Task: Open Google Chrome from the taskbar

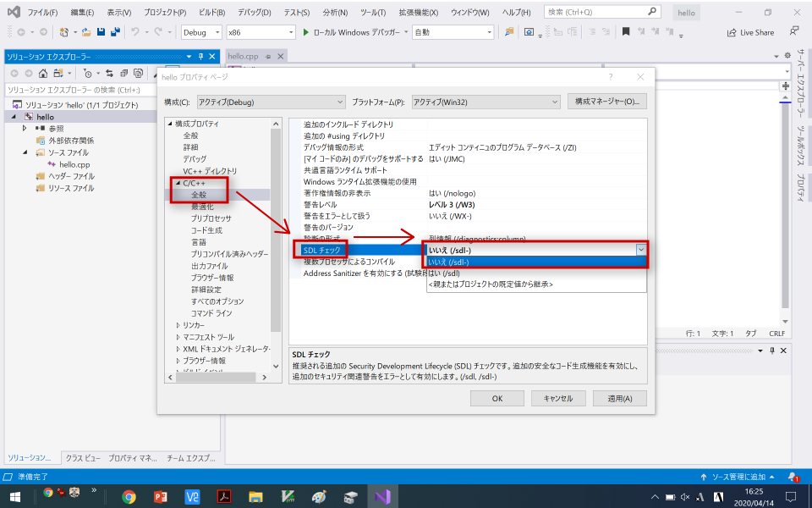Action: (x=129, y=497)
